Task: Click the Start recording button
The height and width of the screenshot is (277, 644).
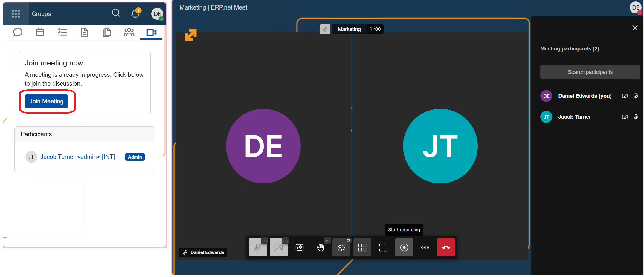Action: [404, 247]
